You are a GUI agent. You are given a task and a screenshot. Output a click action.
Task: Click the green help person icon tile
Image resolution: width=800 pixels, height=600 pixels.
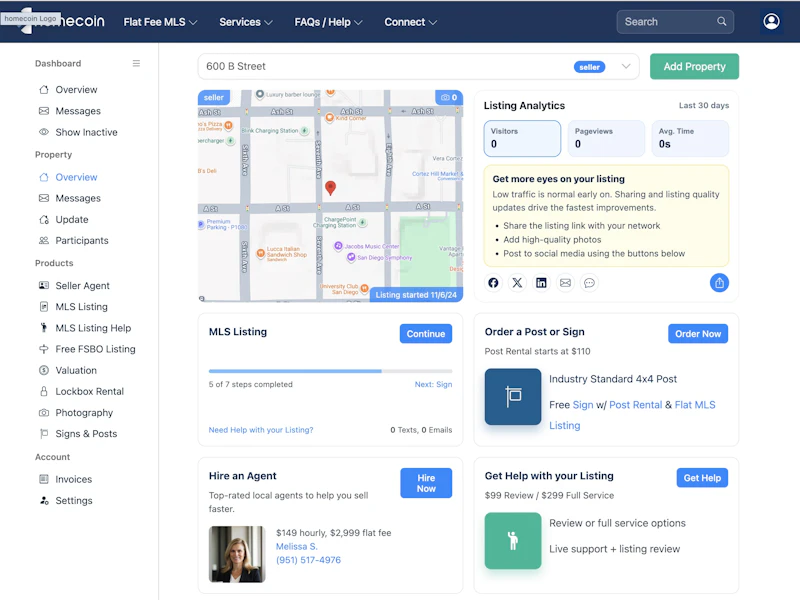(513, 541)
